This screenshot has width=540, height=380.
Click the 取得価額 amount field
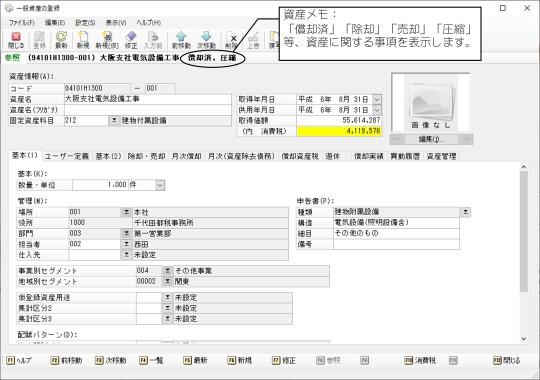(x=339, y=121)
